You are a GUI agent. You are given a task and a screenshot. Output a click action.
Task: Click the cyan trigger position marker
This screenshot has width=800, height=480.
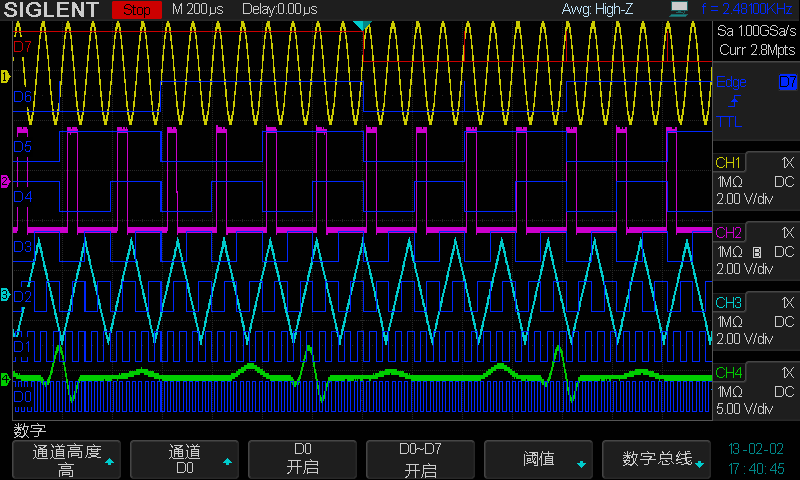coord(362,24)
